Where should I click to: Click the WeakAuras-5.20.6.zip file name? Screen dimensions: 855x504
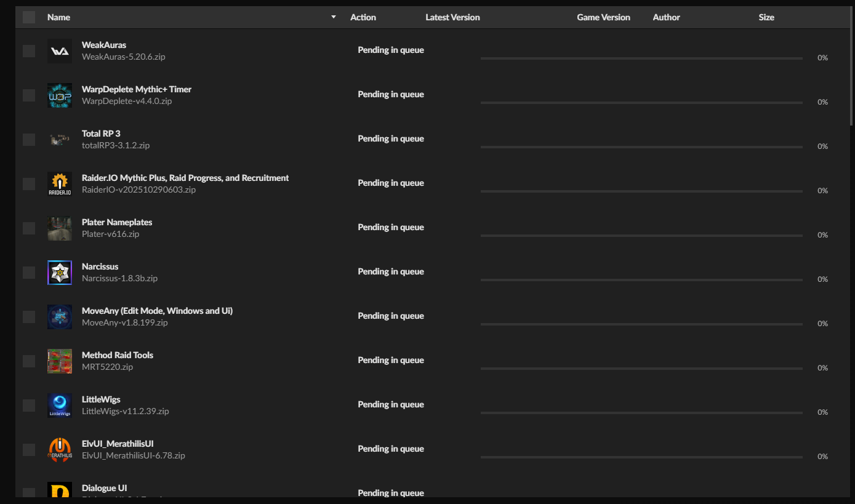pyautogui.click(x=124, y=57)
